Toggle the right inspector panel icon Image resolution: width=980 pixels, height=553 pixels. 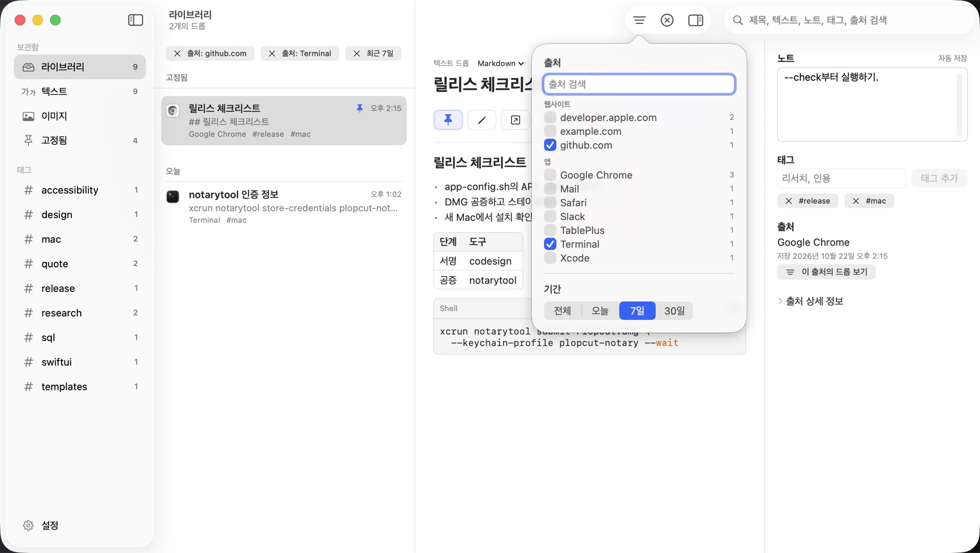pyautogui.click(x=695, y=20)
